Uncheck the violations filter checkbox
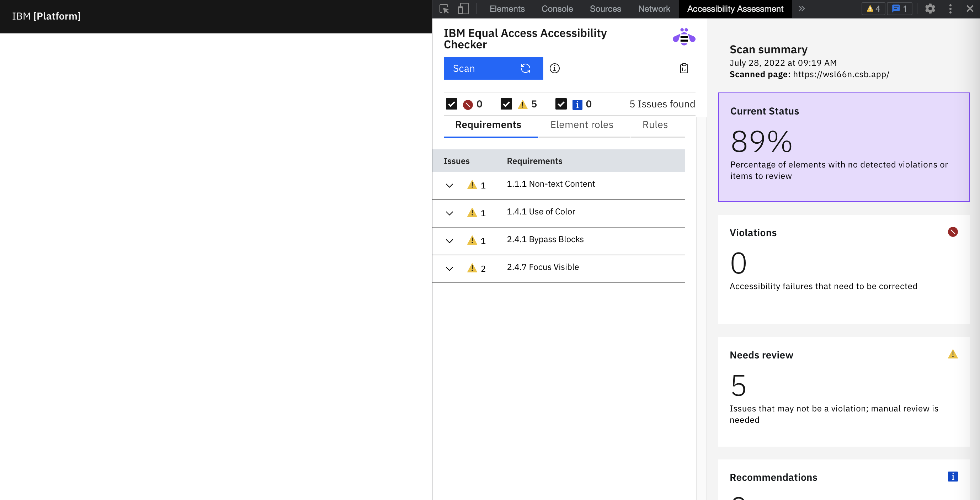The width and height of the screenshot is (980, 500). 451,104
